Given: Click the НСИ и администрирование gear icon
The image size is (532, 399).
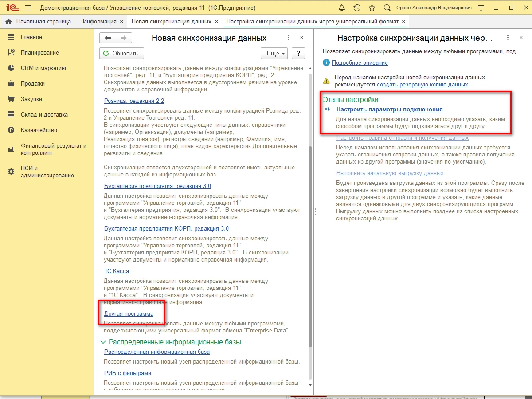Looking at the screenshot, I should 12,172.
